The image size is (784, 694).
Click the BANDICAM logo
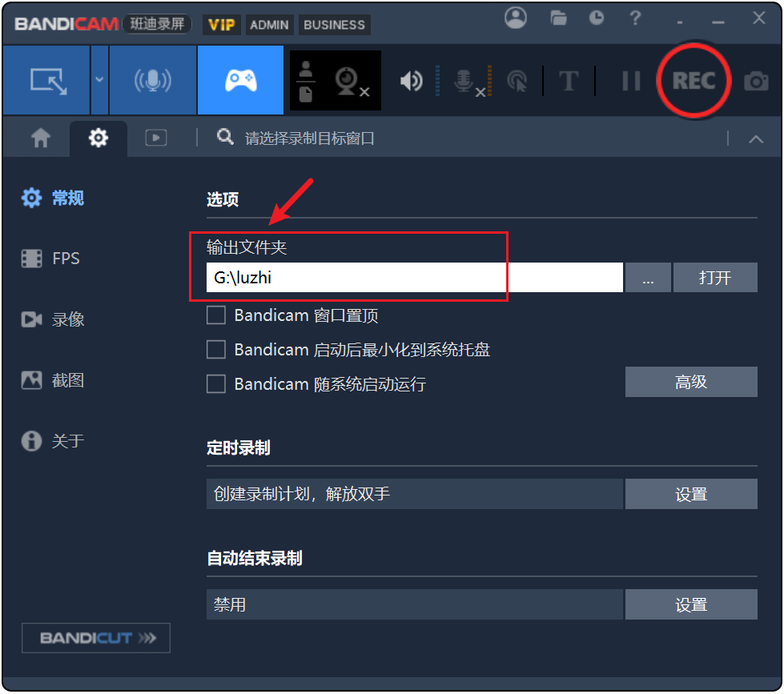[x=66, y=24]
